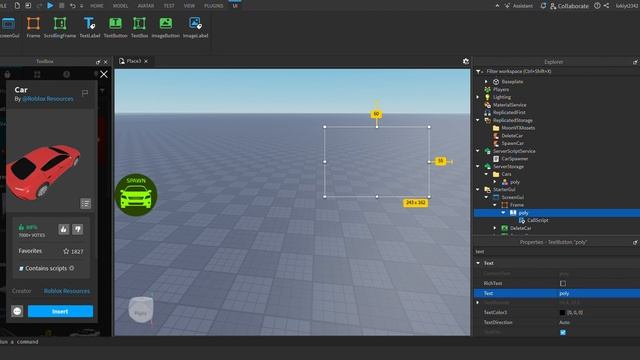
Task: Click the chat bubble icon beside Insert
Action: 17,311
